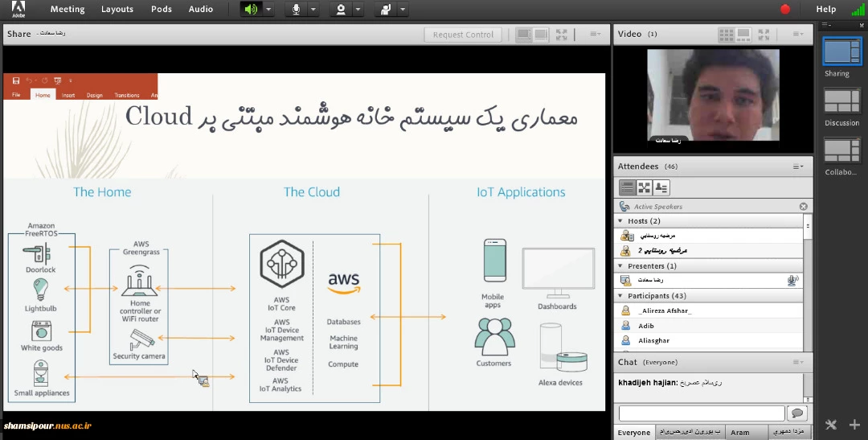Collapse the Hosts (2) group
Viewport: 868px width, 440px height.
coord(620,221)
